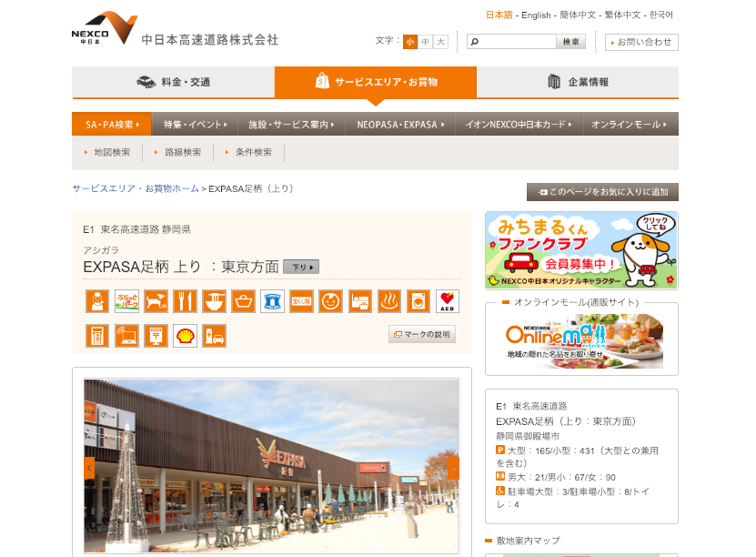Expand the NEOPASA・EXPASA menu
This screenshot has width=756, height=557.
400,125
